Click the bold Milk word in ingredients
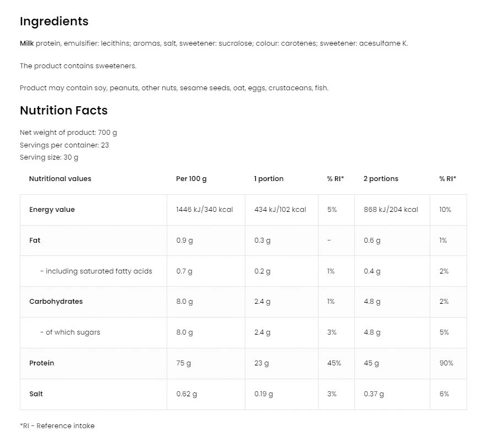The height and width of the screenshot is (448, 488). [27, 43]
